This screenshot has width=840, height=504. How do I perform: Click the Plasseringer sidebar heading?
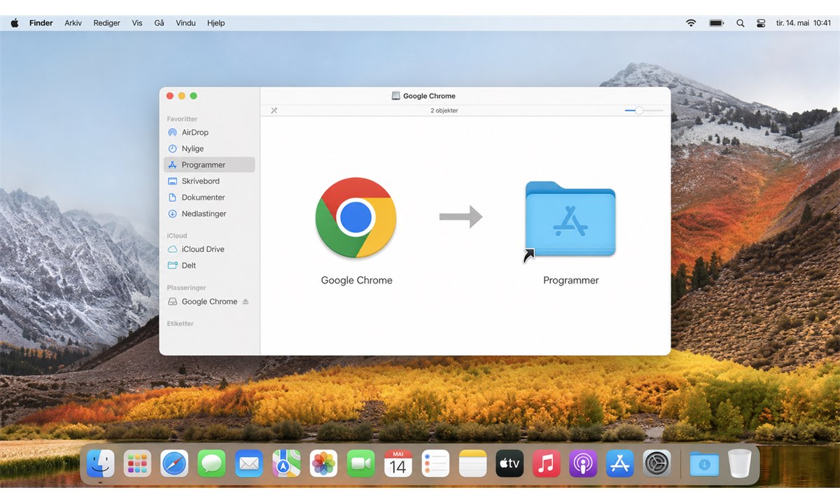[x=186, y=288]
